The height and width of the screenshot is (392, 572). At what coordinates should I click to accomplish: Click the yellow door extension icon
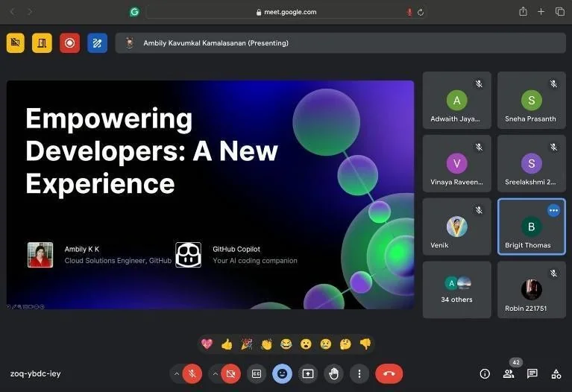pos(42,43)
